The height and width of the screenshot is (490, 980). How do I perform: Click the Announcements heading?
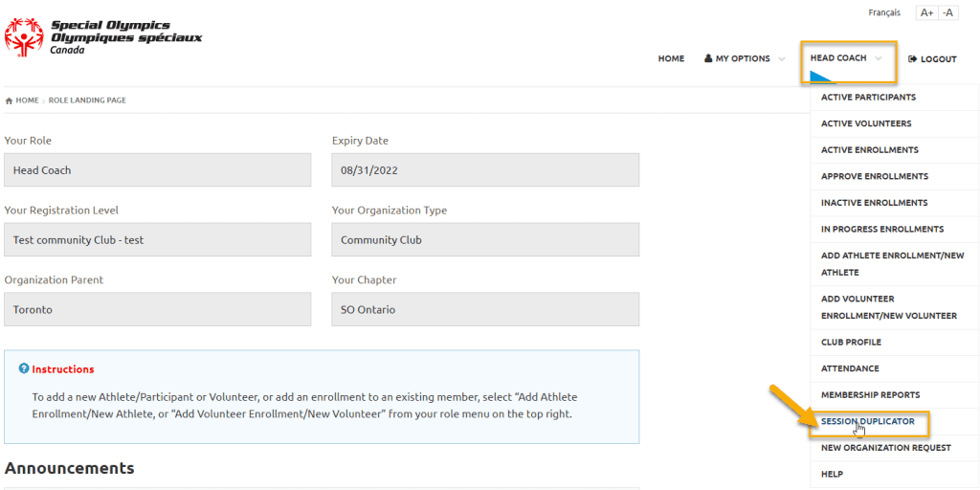coord(69,468)
